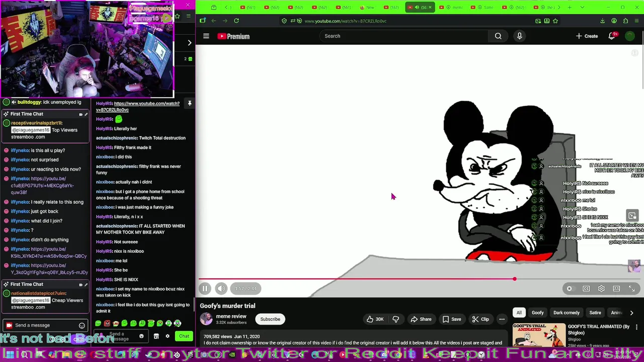Open the browser hamburger menu

pos(636,21)
